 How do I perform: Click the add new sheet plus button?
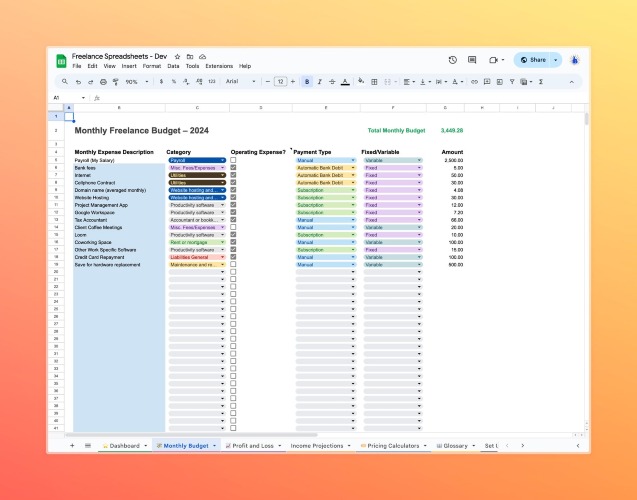72,446
